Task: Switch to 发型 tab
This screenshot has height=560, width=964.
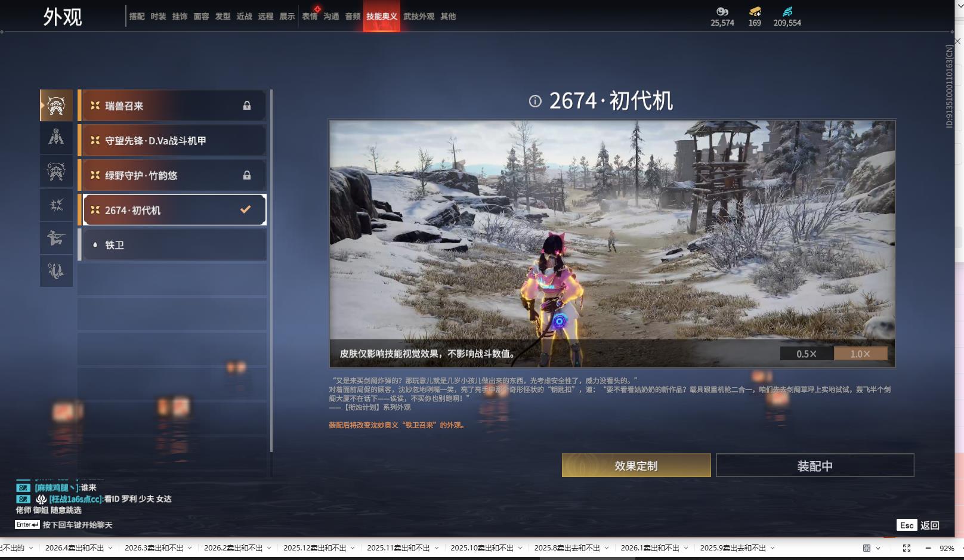Action: (x=223, y=17)
